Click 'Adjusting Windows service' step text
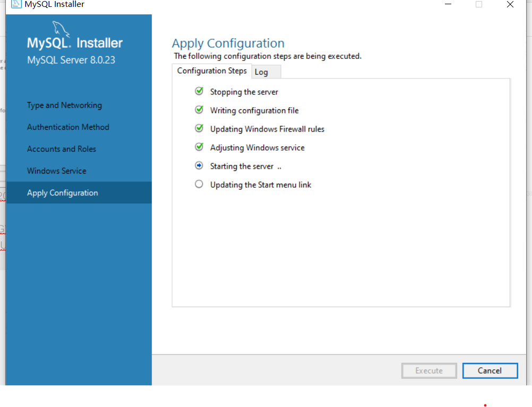 [x=257, y=148]
